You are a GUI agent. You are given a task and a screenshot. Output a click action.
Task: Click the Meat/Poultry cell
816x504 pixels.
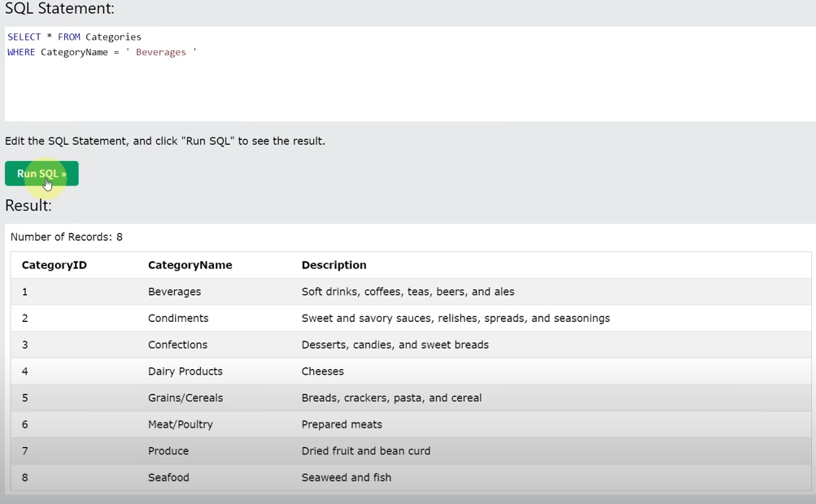point(180,424)
